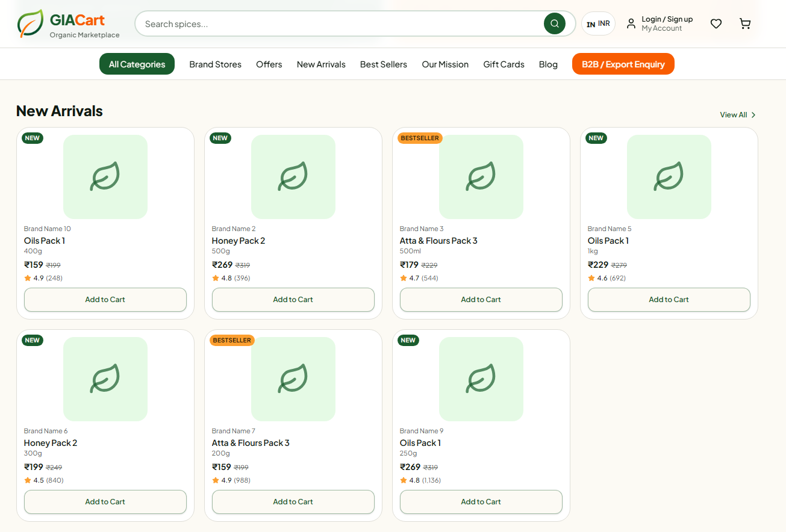
Task: Open the Honey Pack 2 500g product title
Action: [239, 241]
